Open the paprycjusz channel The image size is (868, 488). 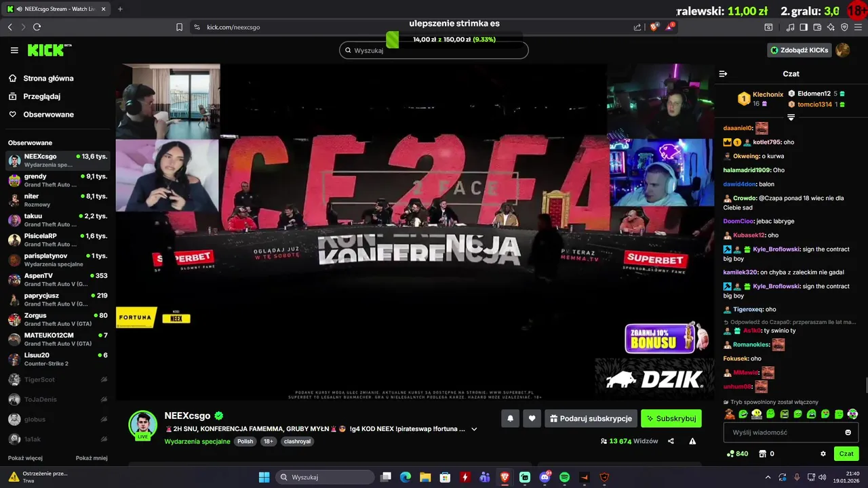click(x=57, y=300)
